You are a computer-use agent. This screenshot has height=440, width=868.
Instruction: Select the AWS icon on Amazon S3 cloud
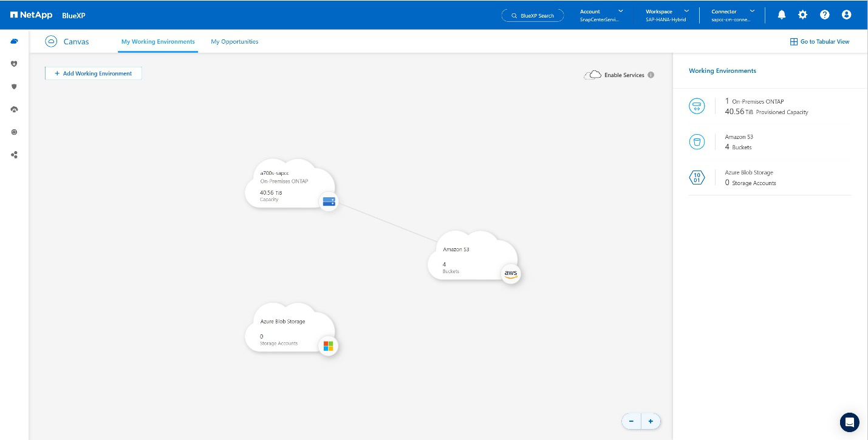coord(511,274)
